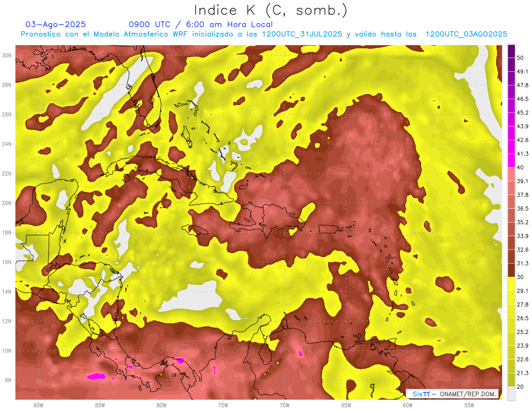Click the color bar value 25.2
Screen dimensions: 532x411
(522, 332)
